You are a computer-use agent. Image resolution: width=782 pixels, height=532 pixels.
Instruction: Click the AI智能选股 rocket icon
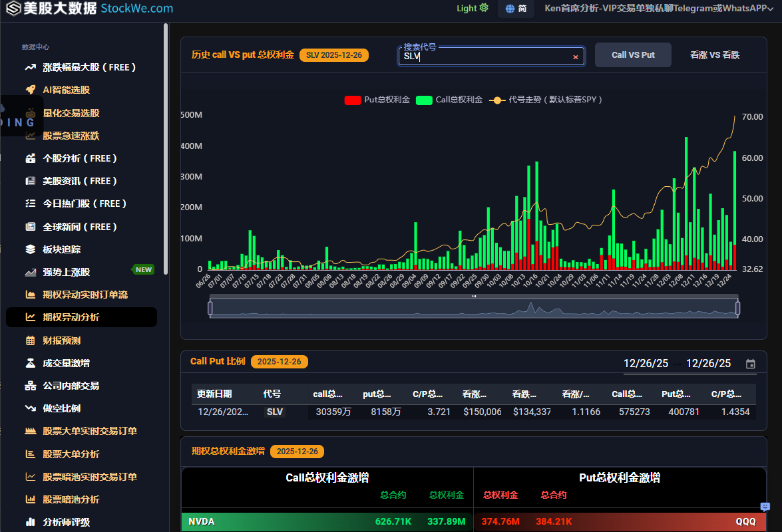(31, 90)
